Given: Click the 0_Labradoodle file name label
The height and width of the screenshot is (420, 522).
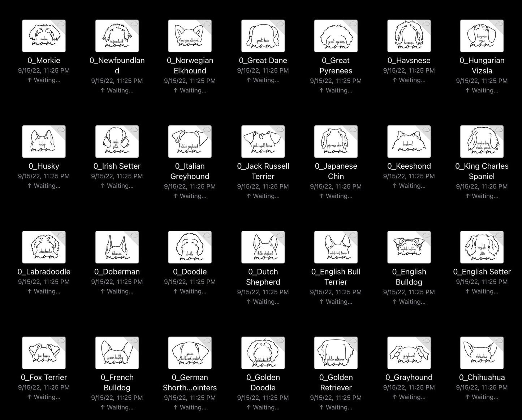Looking at the screenshot, I should 44,272.
